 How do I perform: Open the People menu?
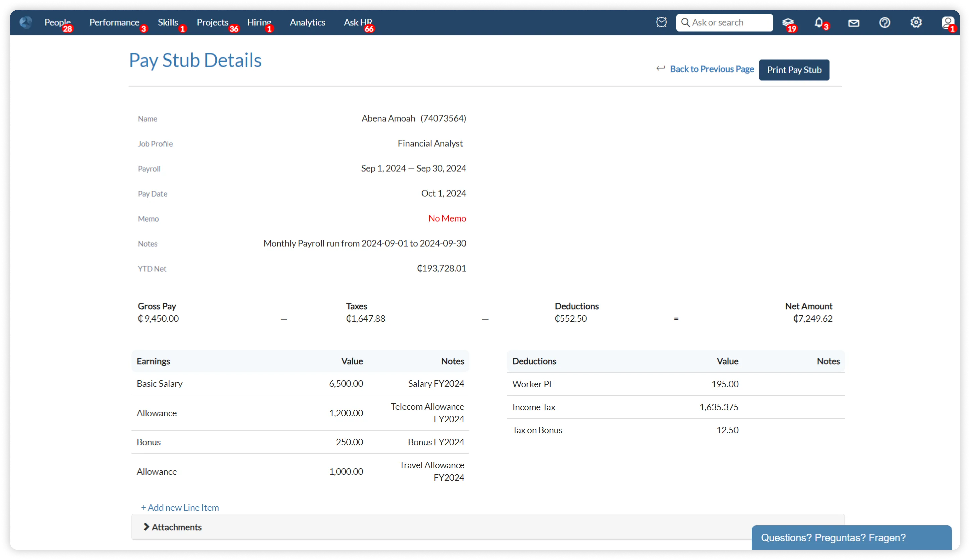pyautogui.click(x=57, y=22)
